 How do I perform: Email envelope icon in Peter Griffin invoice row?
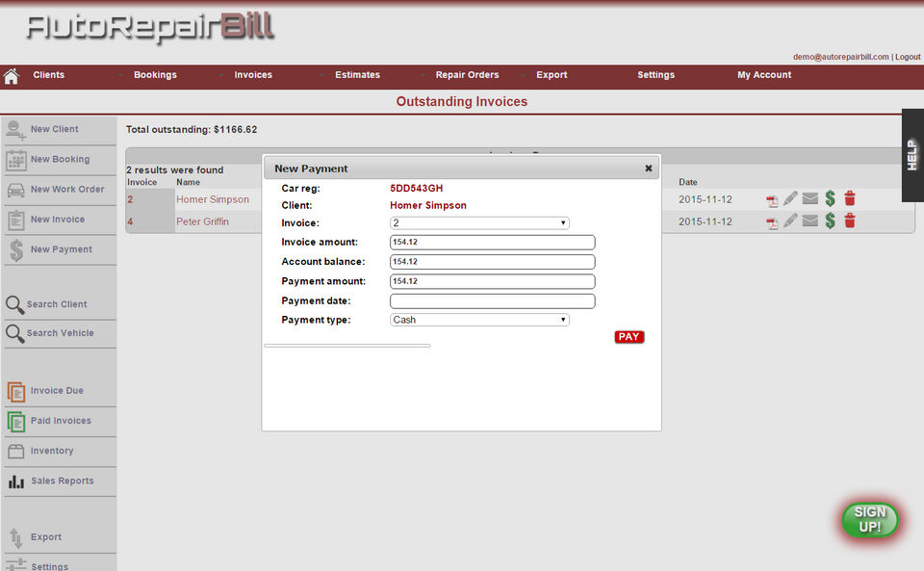[x=810, y=221]
